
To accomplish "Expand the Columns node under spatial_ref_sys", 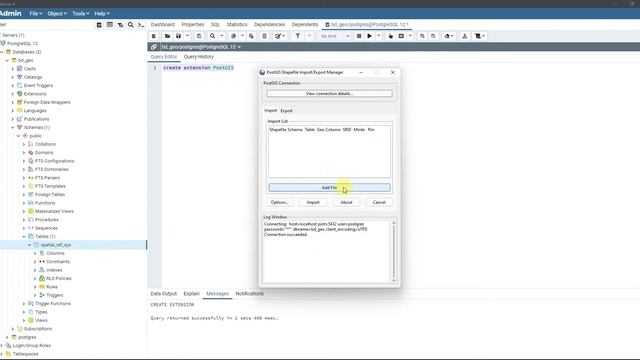I will pyautogui.click(x=35, y=253).
